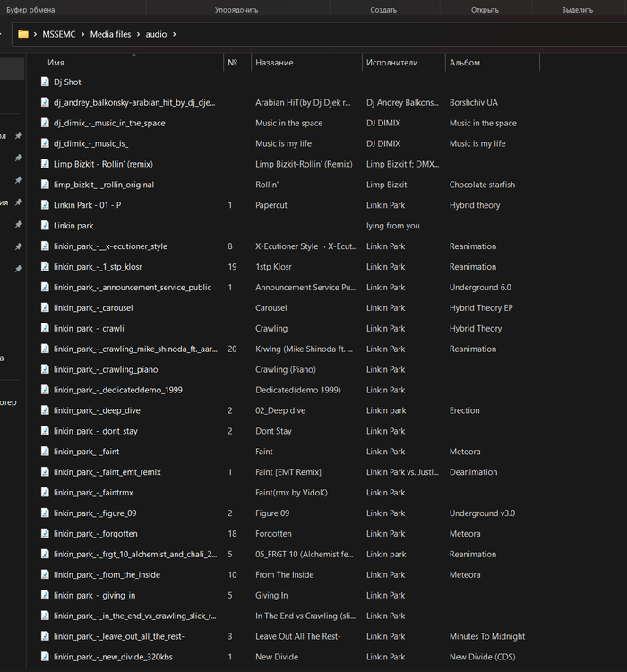627x672 pixels.
Task: Click file icon of linkin_park_-_carousel
Action: (x=45, y=307)
